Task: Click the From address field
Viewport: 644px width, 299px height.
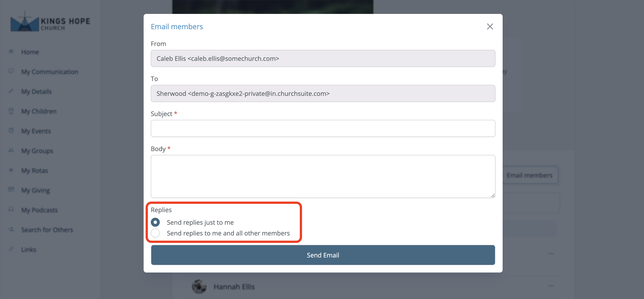Action: (x=323, y=58)
